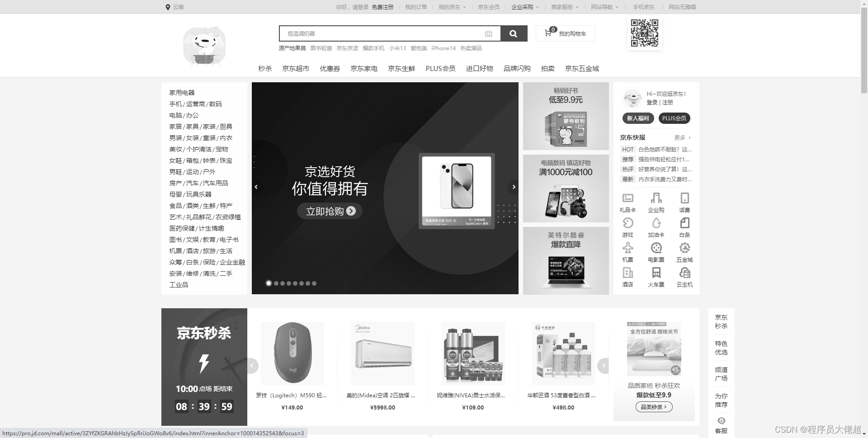Open the HOT 白色地砖 news item
This screenshot has height=438, width=868.
coord(656,149)
